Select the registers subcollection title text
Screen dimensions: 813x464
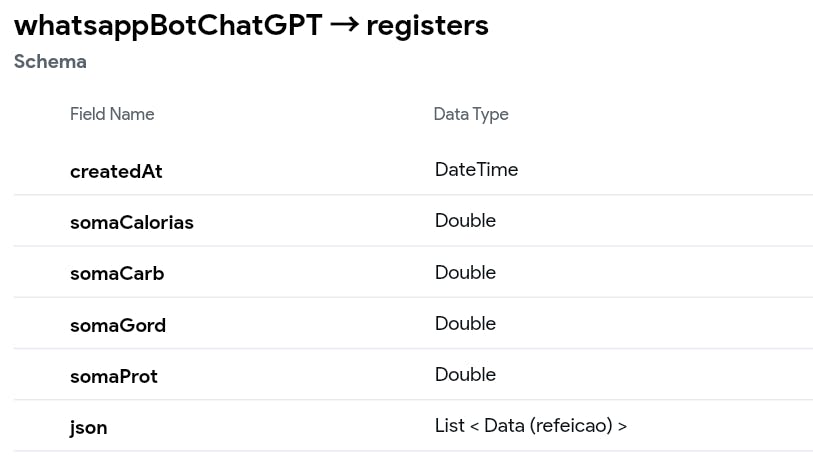(x=427, y=26)
